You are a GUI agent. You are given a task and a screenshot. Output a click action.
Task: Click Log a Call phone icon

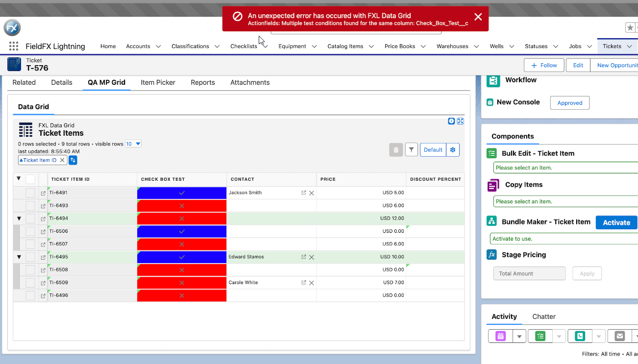click(580, 336)
